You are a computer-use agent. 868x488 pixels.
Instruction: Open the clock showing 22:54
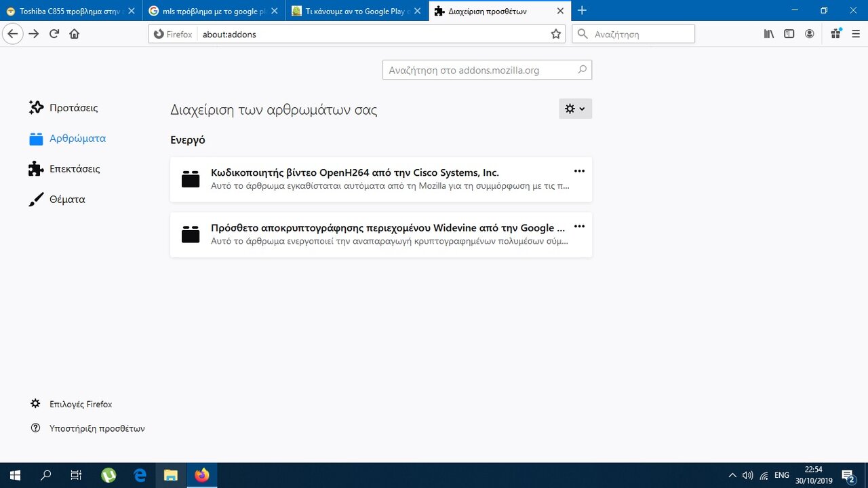814,475
